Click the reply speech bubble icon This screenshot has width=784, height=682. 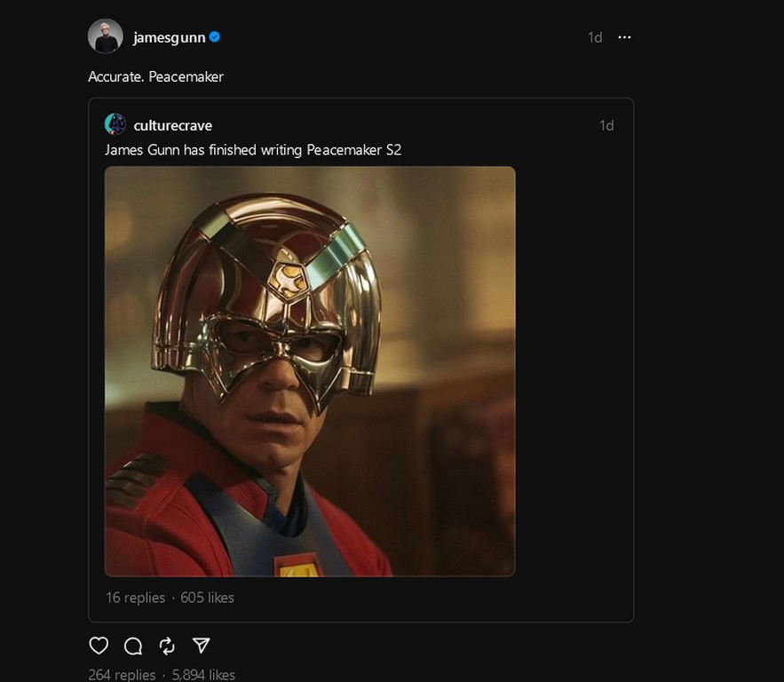click(x=133, y=646)
